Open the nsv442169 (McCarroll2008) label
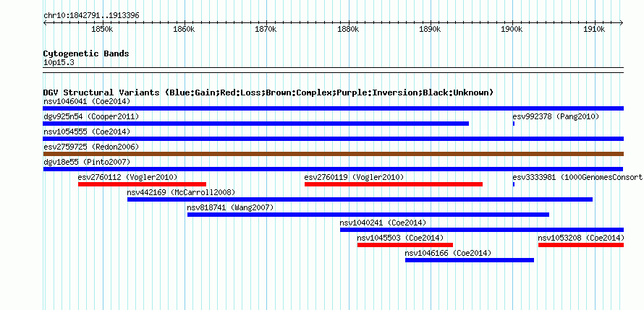Image resolution: width=644 pixels, height=310 pixels. coord(181,192)
